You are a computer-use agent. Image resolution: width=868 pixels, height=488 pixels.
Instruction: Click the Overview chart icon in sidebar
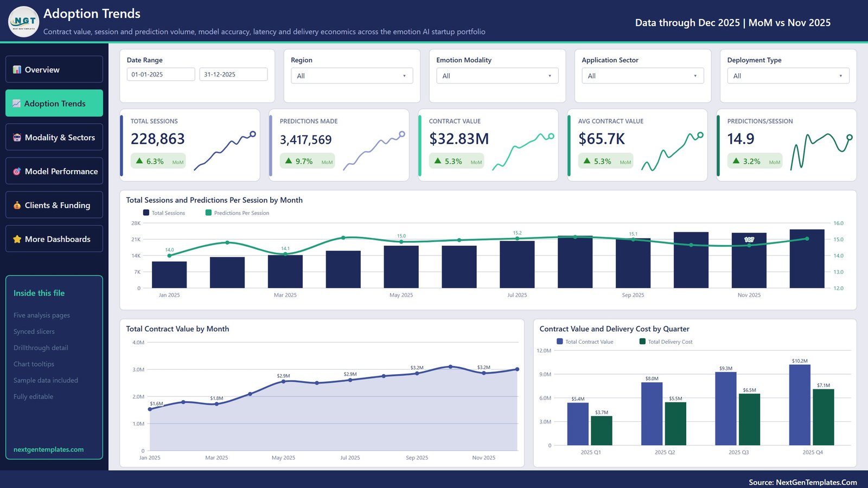tap(17, 69)
